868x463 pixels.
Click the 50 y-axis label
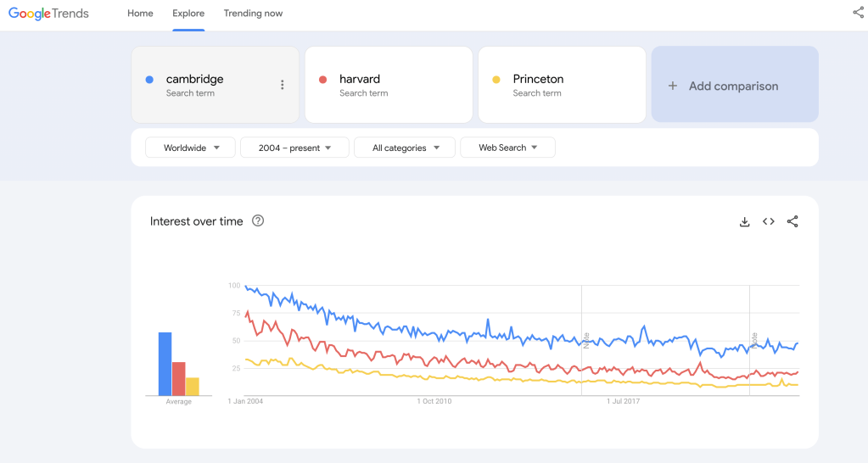click(x=237, y=341)
